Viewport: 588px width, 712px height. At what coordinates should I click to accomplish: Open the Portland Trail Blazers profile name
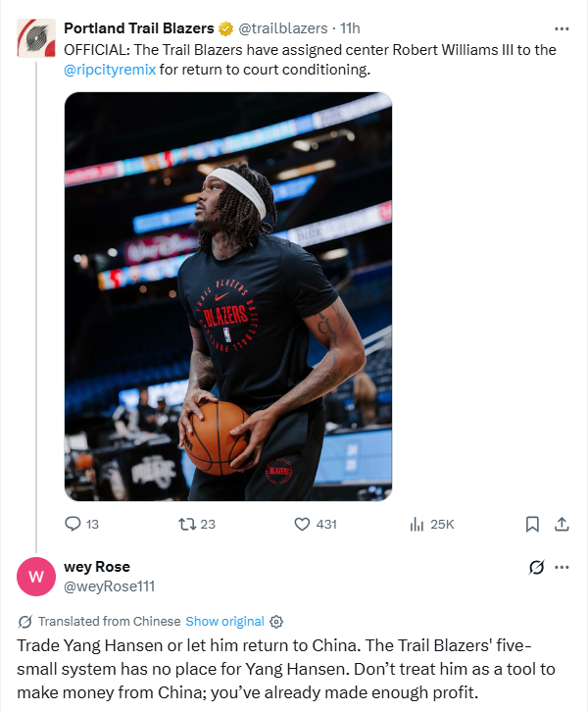tap(138, 28)
